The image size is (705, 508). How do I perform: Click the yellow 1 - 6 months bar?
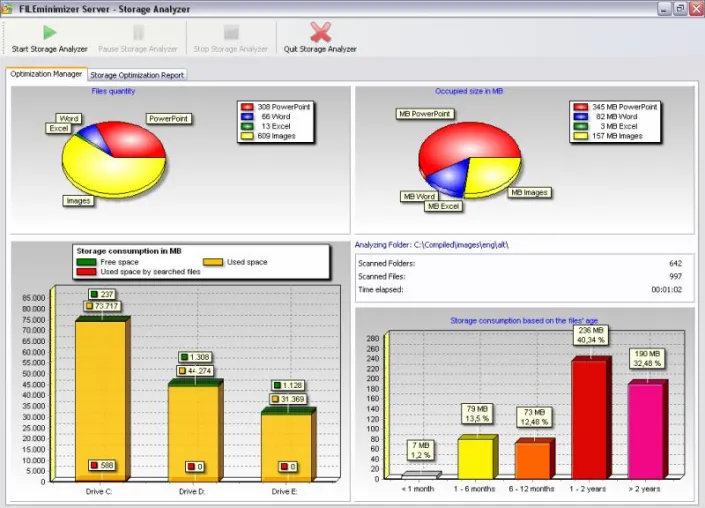[x=476, y=459]
